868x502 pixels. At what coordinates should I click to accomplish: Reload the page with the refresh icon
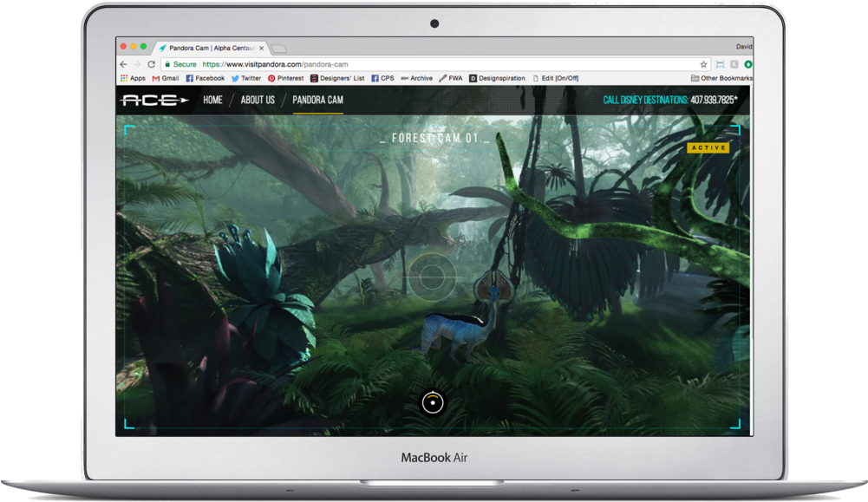151,64
